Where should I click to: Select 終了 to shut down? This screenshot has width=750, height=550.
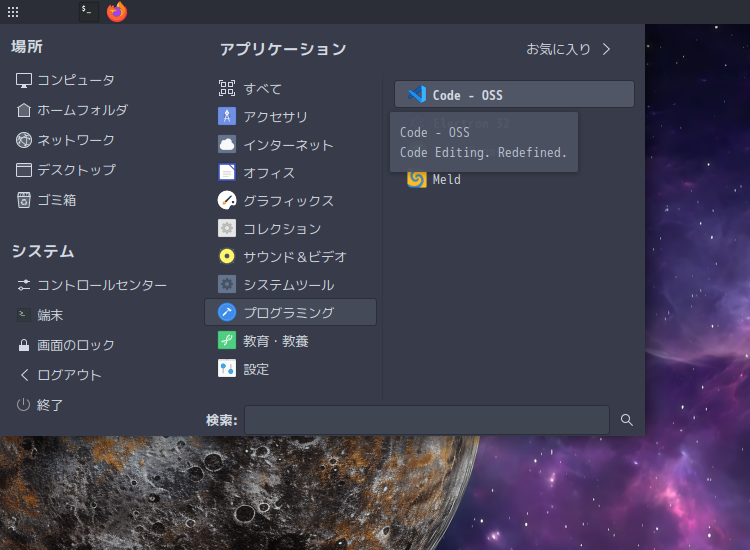pyautogui.click(x=40, y=405)
